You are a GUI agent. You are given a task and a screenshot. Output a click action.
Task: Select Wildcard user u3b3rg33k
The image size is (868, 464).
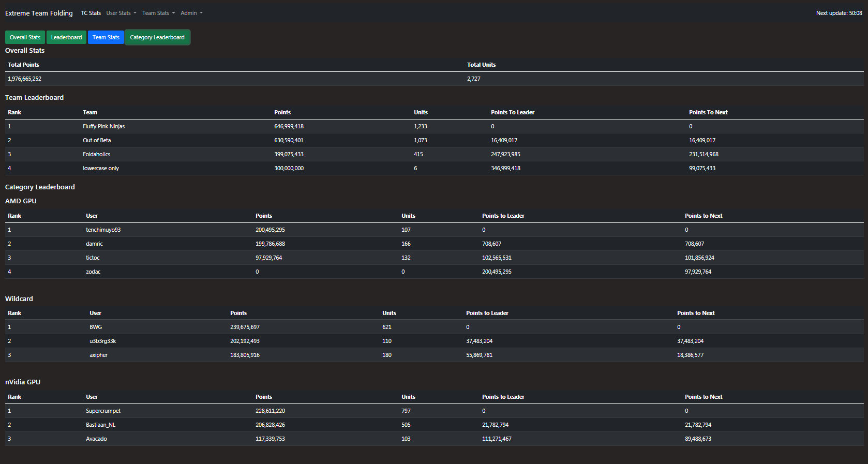click(x=102, y=341)
